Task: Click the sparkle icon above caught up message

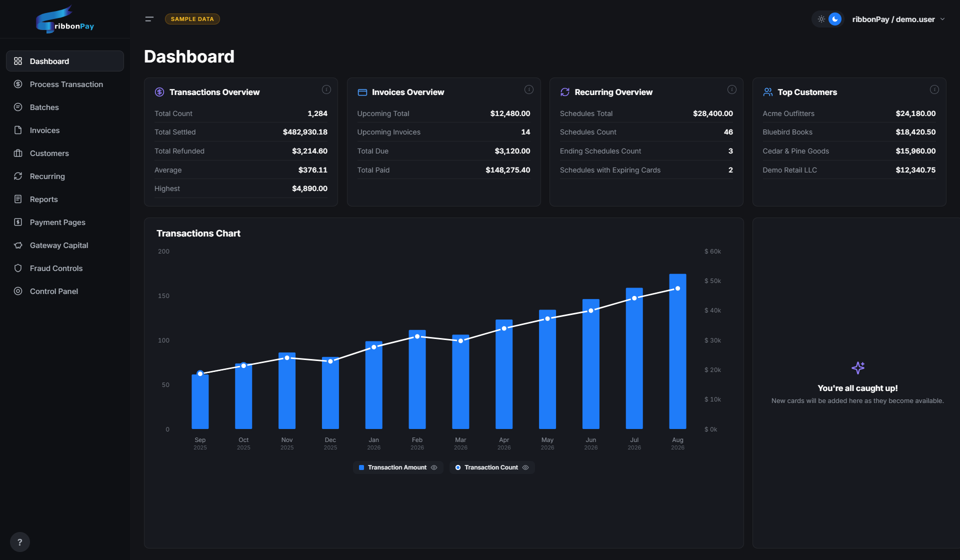Action: coord(858,368)
